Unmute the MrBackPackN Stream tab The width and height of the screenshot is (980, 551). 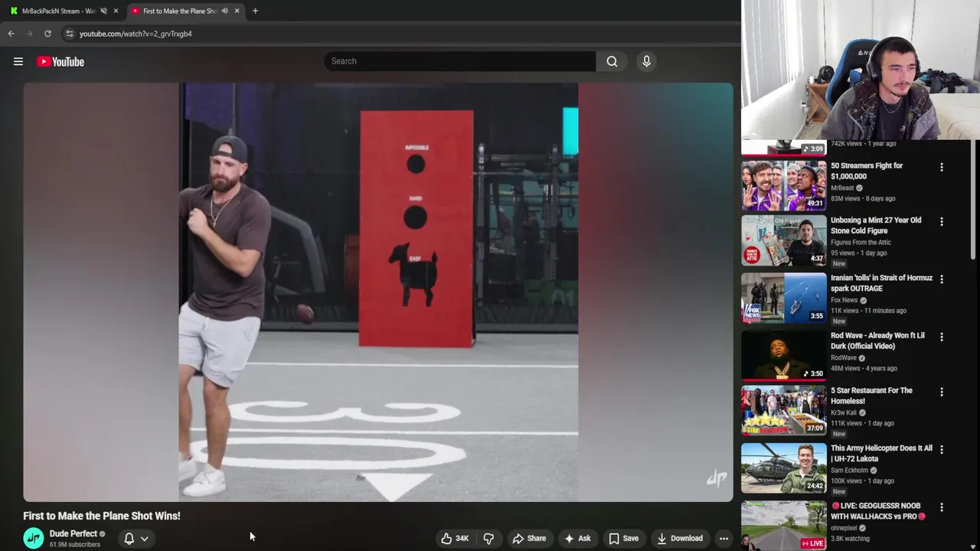(x=103, y=11)
